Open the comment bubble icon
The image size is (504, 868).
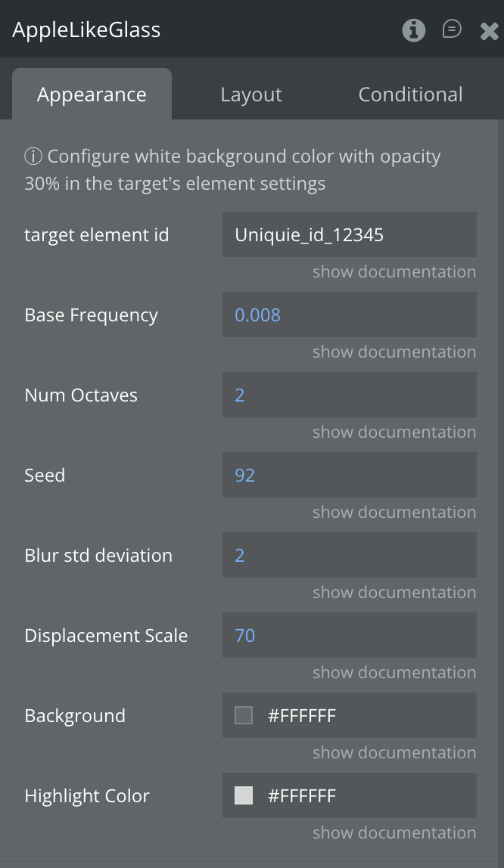coord(452,29)
